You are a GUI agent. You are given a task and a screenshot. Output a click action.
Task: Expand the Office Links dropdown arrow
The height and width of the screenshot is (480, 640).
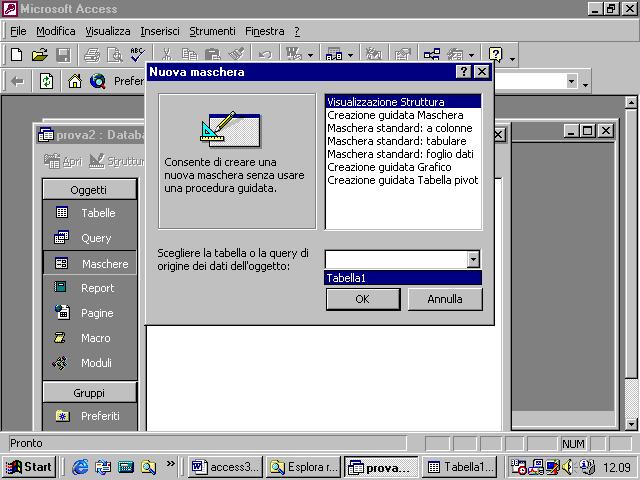coord(311,56)
